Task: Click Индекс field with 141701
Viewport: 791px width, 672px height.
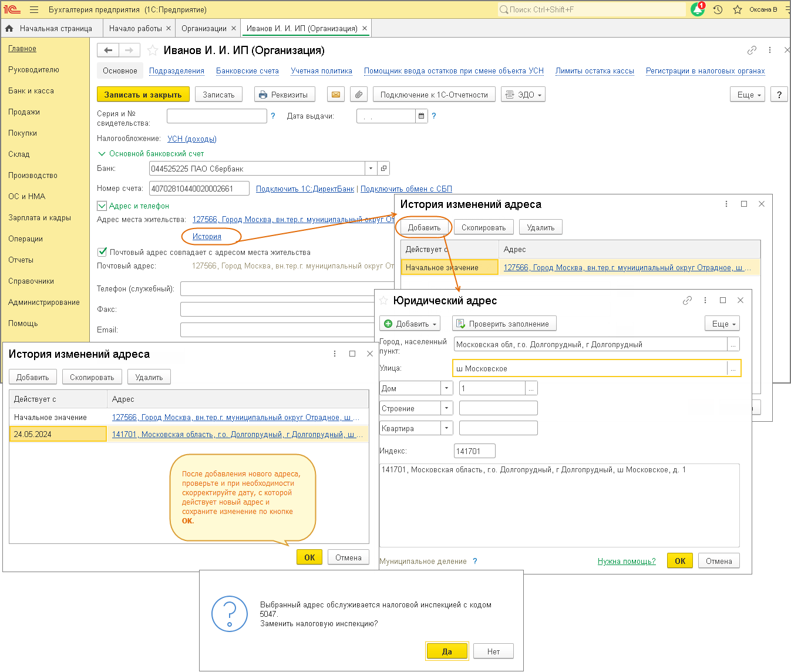Action: tap(474, 451)
